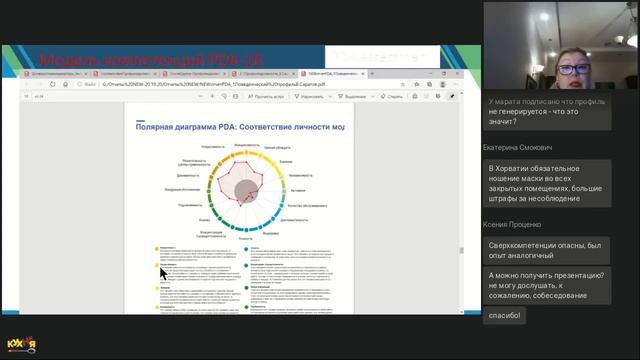Click the speaker webcam video thumbnail
This screenshot has width=640, height=360.
click(x=560, y=45)
